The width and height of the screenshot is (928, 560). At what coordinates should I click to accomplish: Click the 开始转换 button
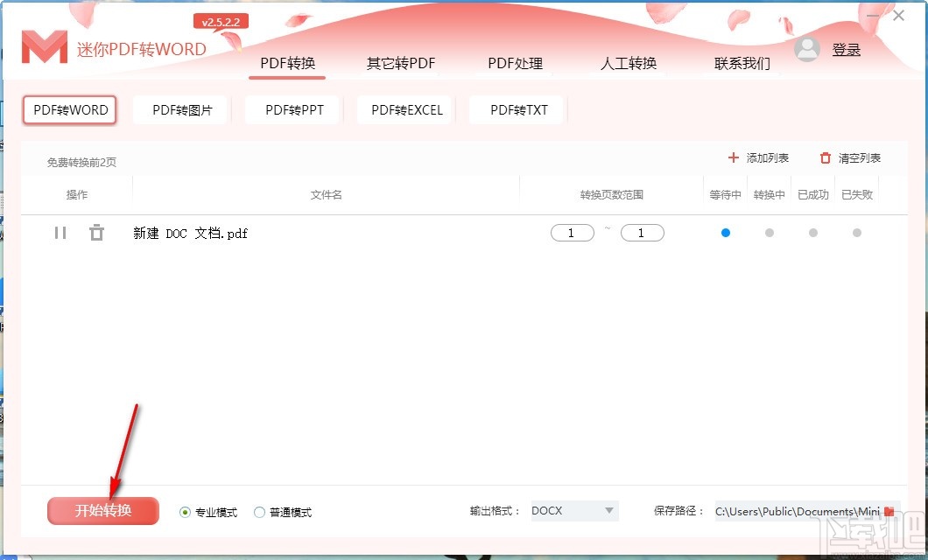(x=102, y=512)
